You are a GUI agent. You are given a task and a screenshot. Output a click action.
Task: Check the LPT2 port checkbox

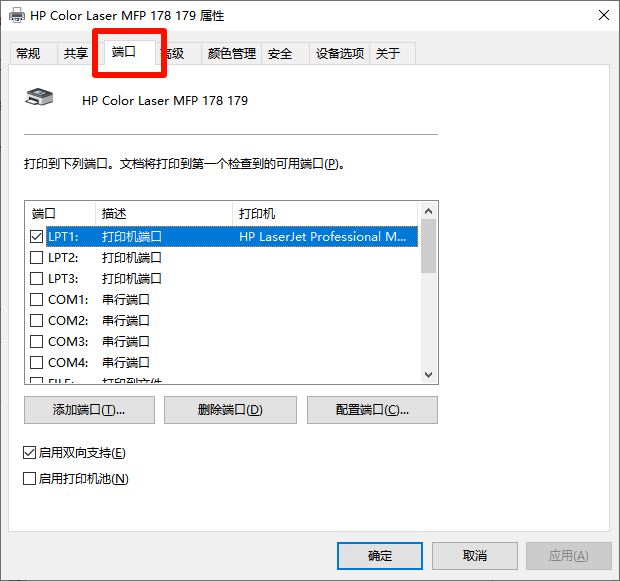tap(36, 257)
